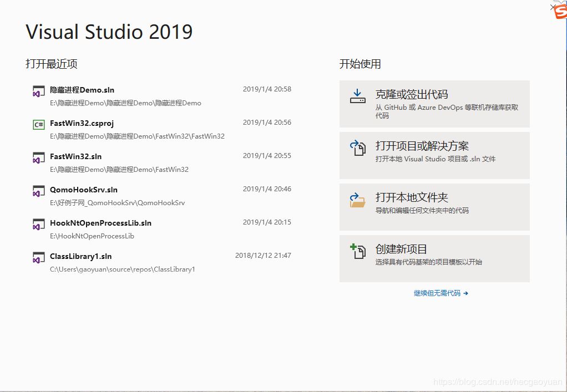Viewport: 567px width, 392px height.
Task: Open recent solution ClassLibrary1.sln
Action: [162, 262]
